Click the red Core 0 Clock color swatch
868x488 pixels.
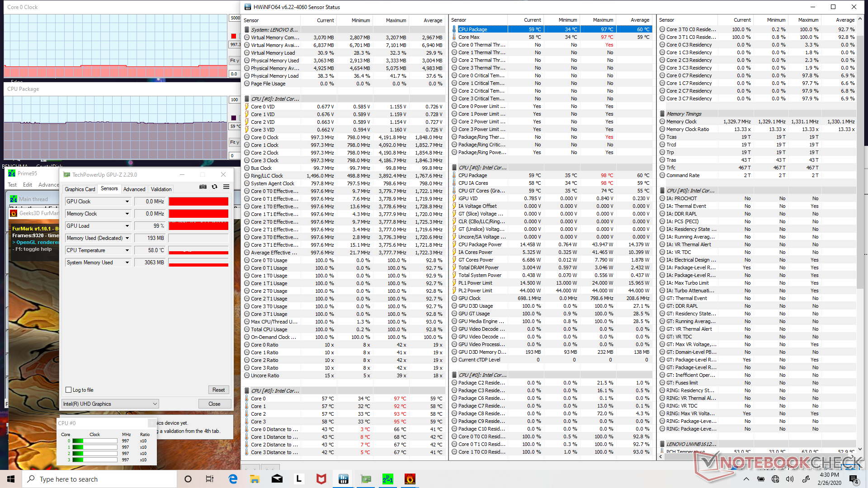tap(234, 36)
